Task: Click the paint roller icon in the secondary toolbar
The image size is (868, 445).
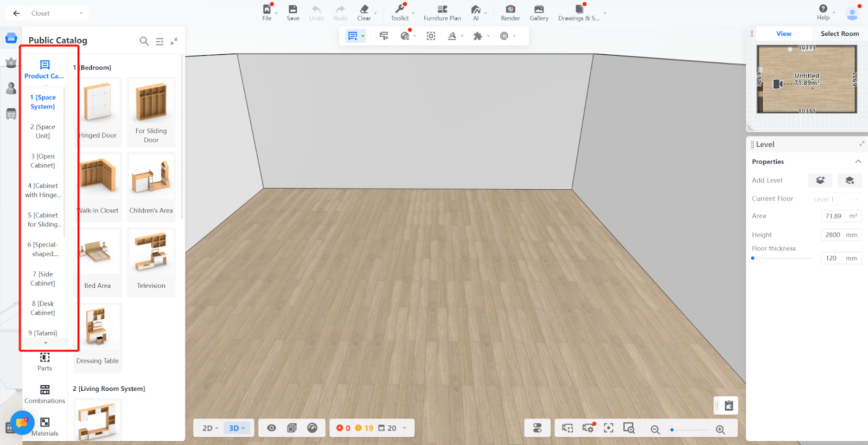Action: tap(384, 36)
